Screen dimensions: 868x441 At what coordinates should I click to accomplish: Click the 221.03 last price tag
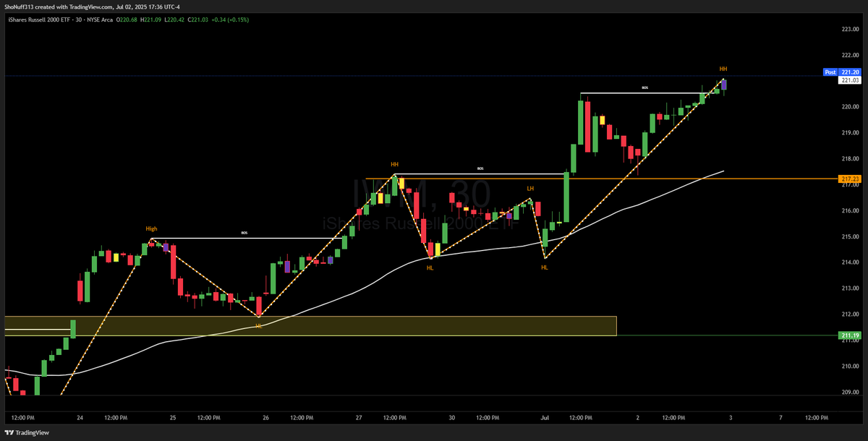(850, 80)
